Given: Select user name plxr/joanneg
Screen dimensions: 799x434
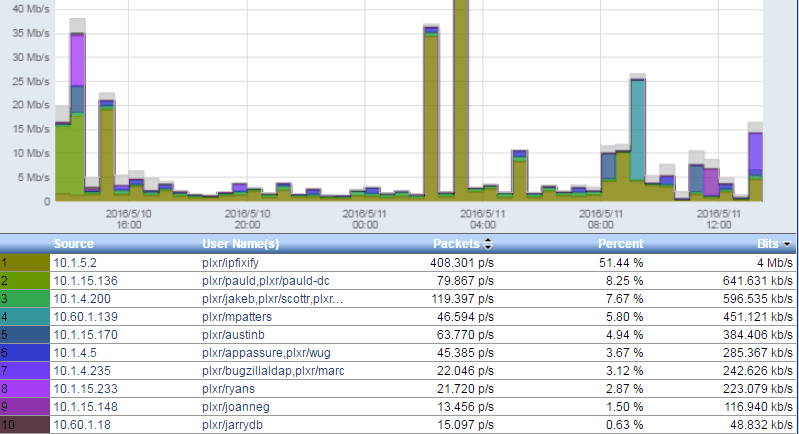Looking at the screenshot, I should click(235, 407).
